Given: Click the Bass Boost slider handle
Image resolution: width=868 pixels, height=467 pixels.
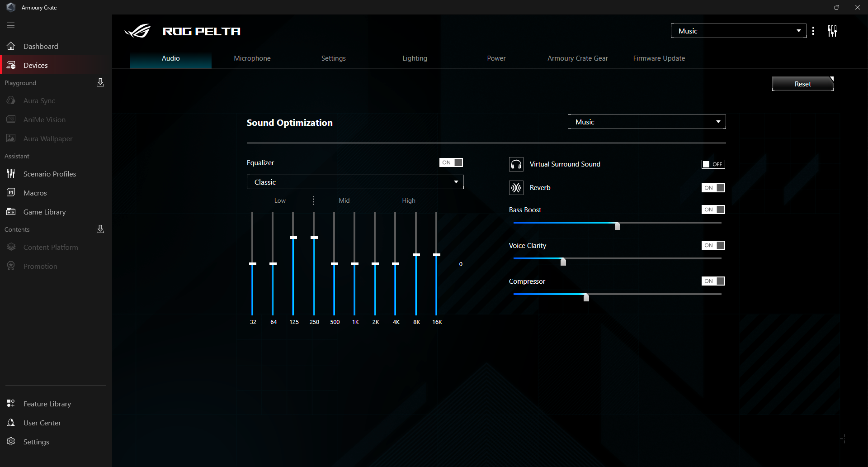Looking at the screenshot, I should 617,225.
